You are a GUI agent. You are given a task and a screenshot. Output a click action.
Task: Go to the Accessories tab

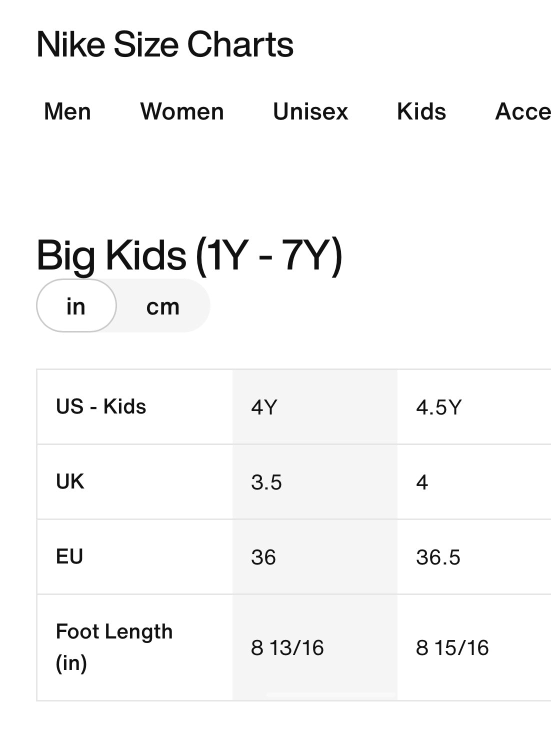(523, 111)
